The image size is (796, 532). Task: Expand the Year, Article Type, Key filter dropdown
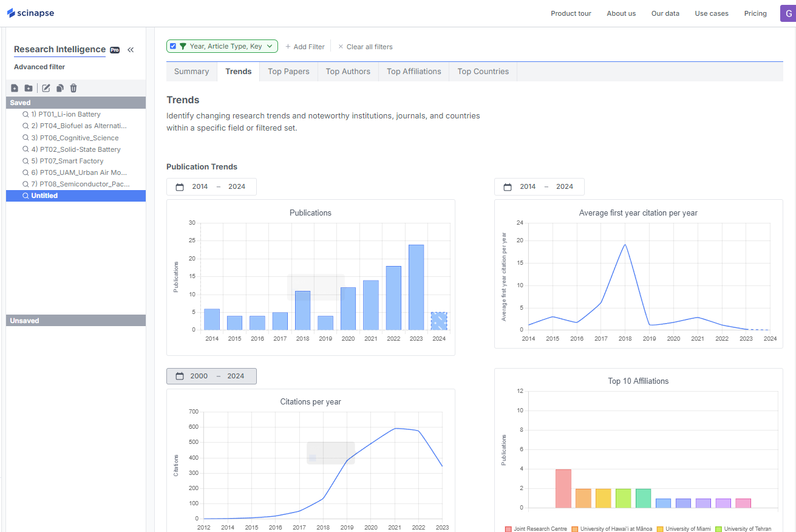[270, 46]
